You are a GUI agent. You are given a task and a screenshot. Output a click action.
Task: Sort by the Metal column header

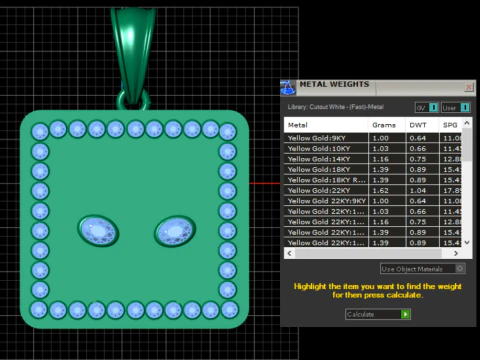click(x=326, y=125)
